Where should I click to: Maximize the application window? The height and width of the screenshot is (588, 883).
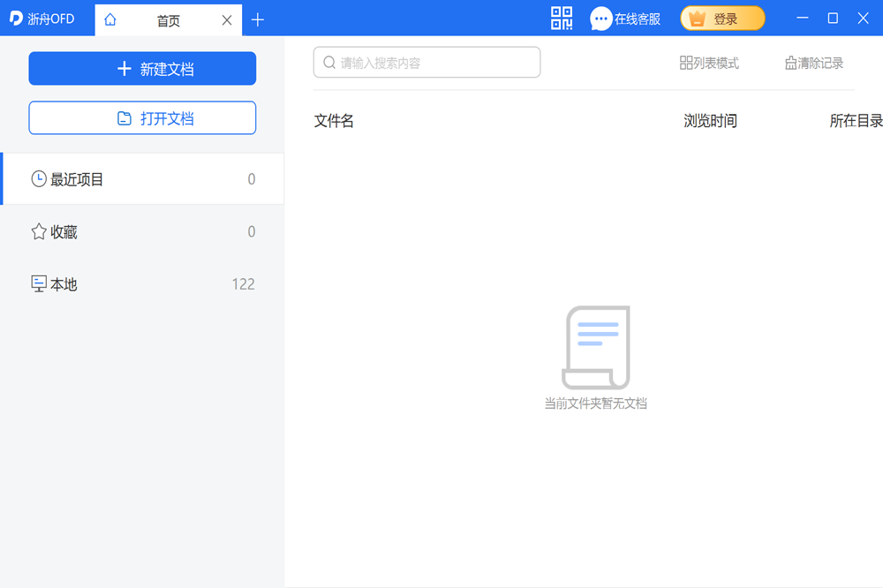coord(833,19)
